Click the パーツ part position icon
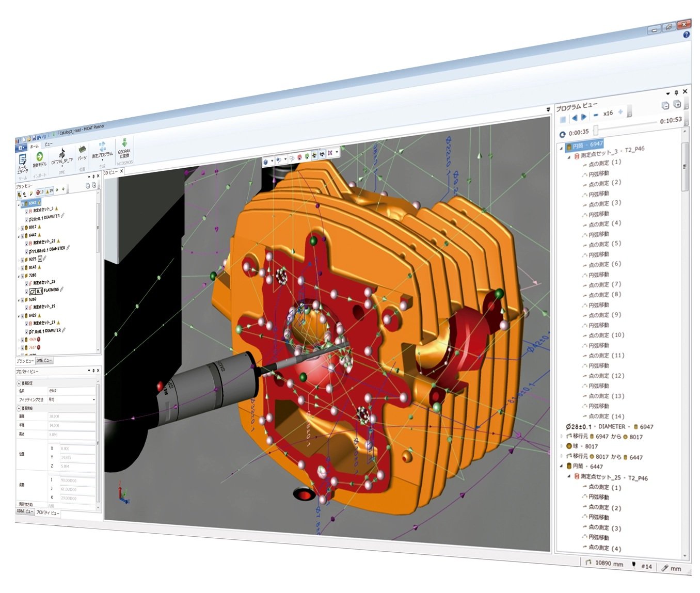Screen dimensions: 700x593 pyautogui.click(x=82, y=153)
